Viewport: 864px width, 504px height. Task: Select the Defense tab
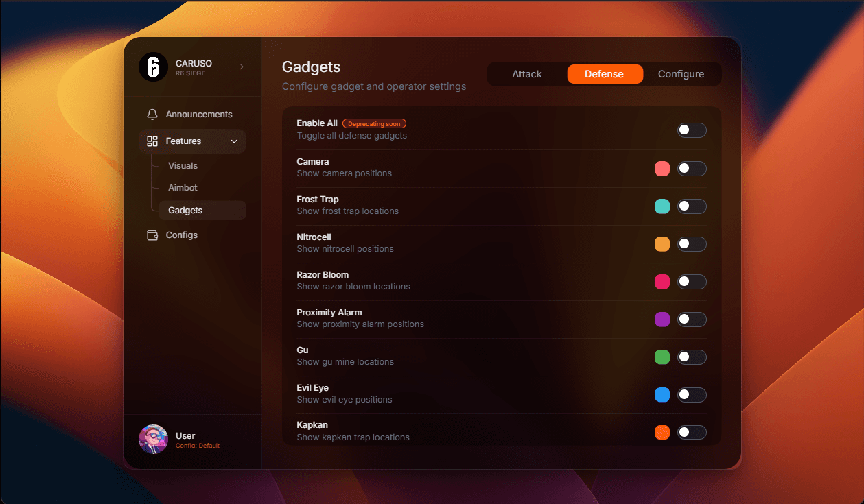[x=605, y=74]
